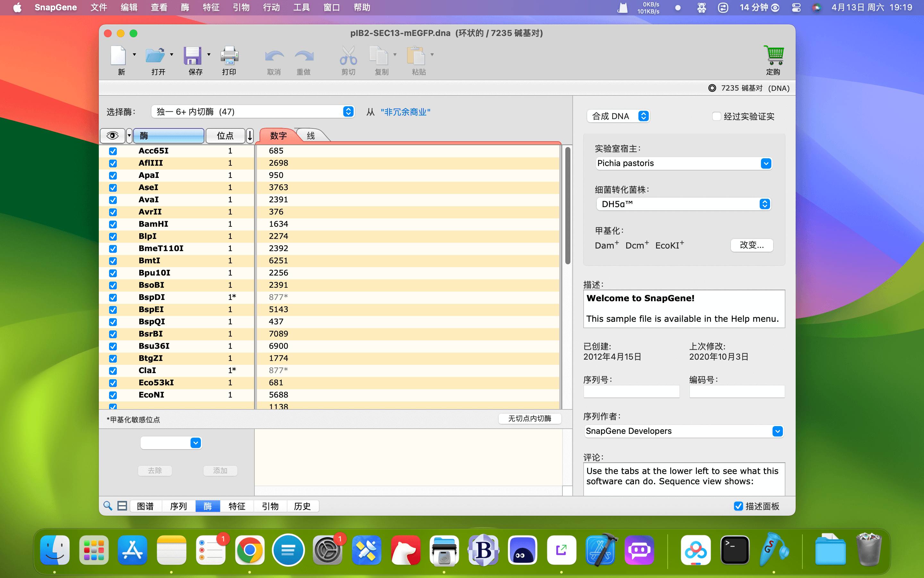
Task: Switch to the 序列 sequence tab
Action: click(178, 506)
